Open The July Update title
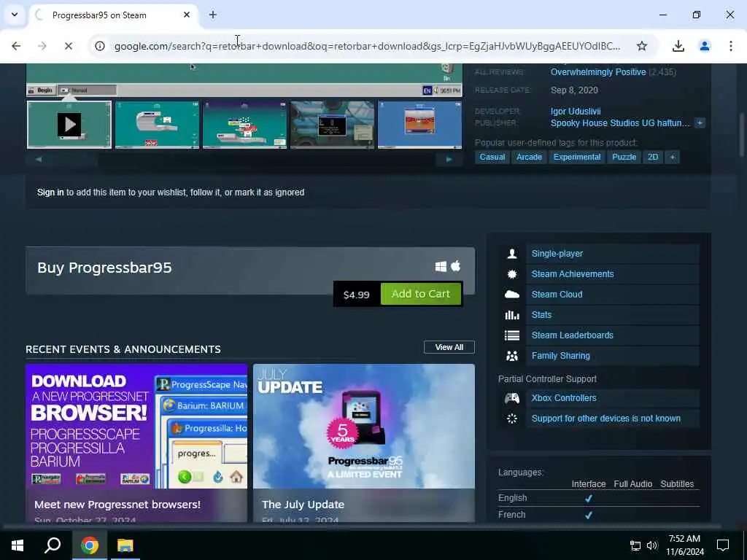 303,505
